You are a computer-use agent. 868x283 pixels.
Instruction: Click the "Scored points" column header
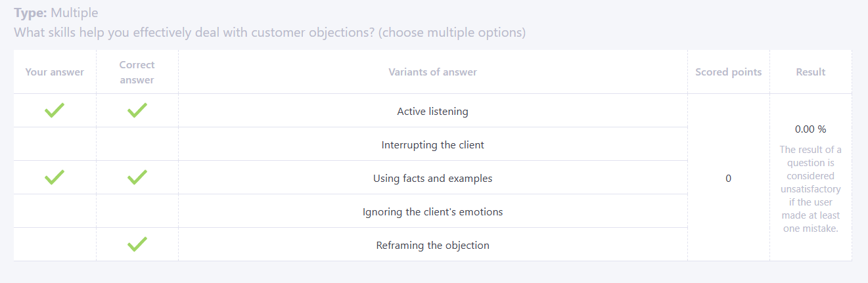click(x=728, y=72)
